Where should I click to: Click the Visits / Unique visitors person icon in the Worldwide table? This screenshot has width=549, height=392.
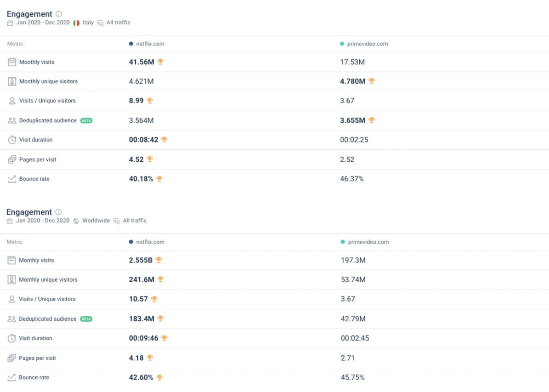(11, 299)
